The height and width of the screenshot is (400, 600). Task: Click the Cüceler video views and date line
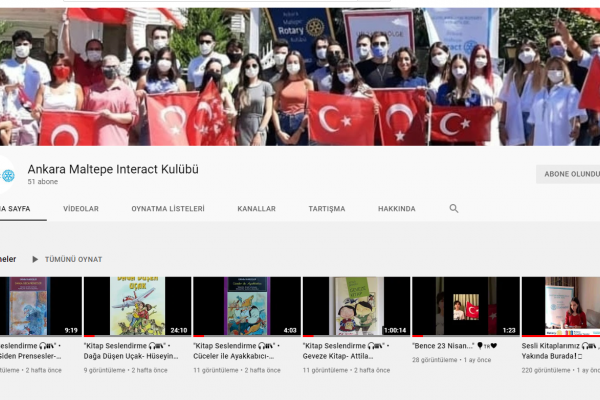point(237,371)
